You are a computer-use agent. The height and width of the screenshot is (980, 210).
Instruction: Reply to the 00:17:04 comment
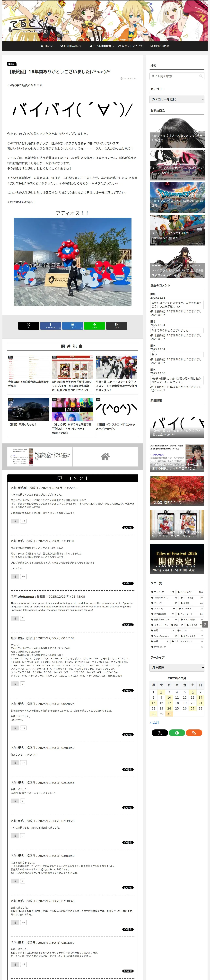point(128,690)
